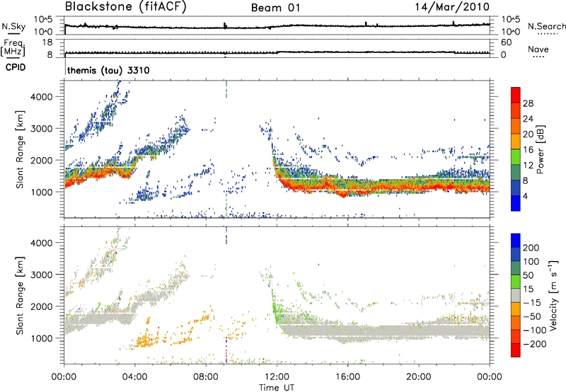The image size is (566, 392).
Task: Click the date '14/Mar/2010'
Action: click(452, 7)
